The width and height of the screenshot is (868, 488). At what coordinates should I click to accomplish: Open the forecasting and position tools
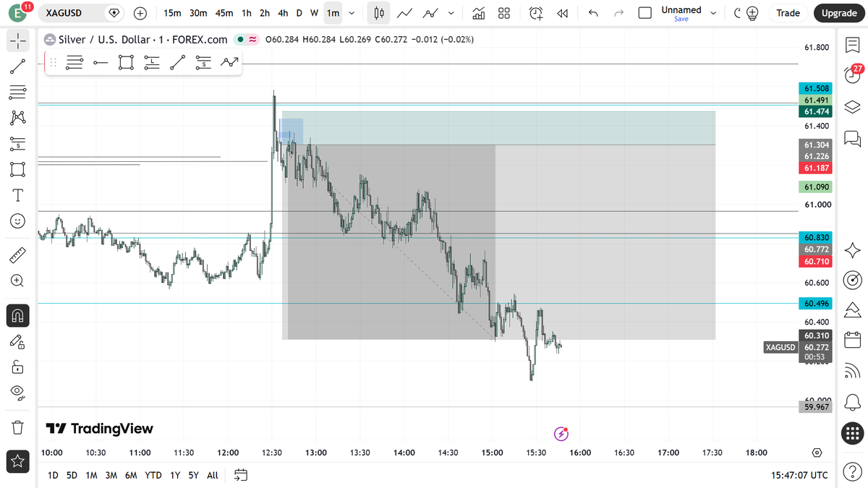pos(18,143)
